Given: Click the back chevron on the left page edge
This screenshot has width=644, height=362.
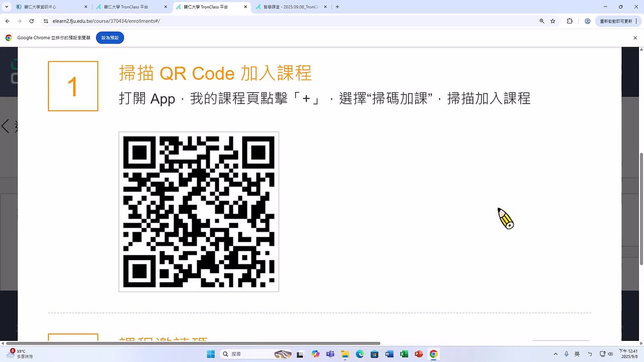Looking at the screenshot, I should click(6, 126).
